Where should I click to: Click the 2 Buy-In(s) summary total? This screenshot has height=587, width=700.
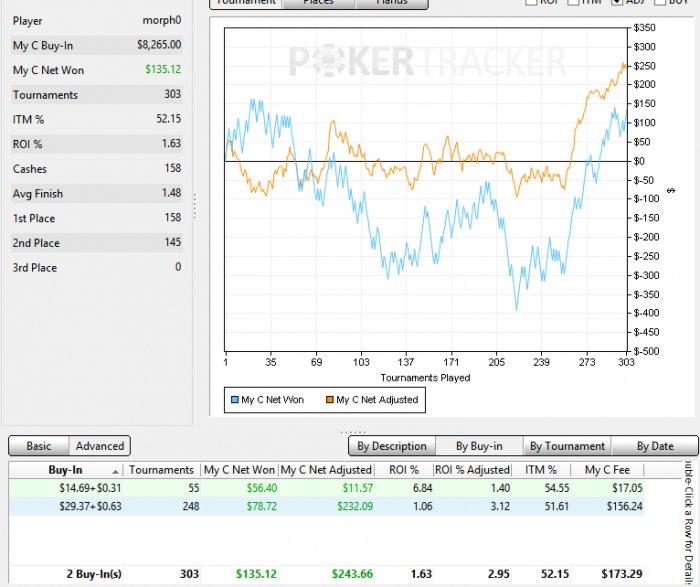[94, 574]
